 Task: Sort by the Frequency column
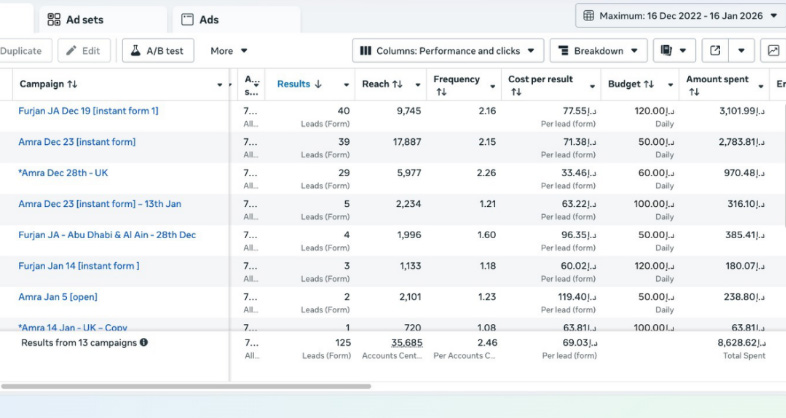pyautogui.click(x=457, y=85)
